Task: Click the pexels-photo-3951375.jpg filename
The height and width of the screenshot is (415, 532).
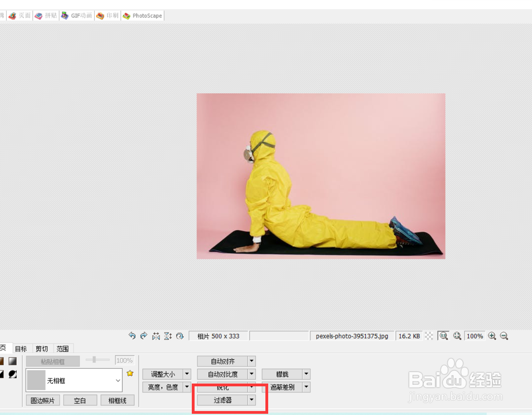Action: tap(352, 336)
